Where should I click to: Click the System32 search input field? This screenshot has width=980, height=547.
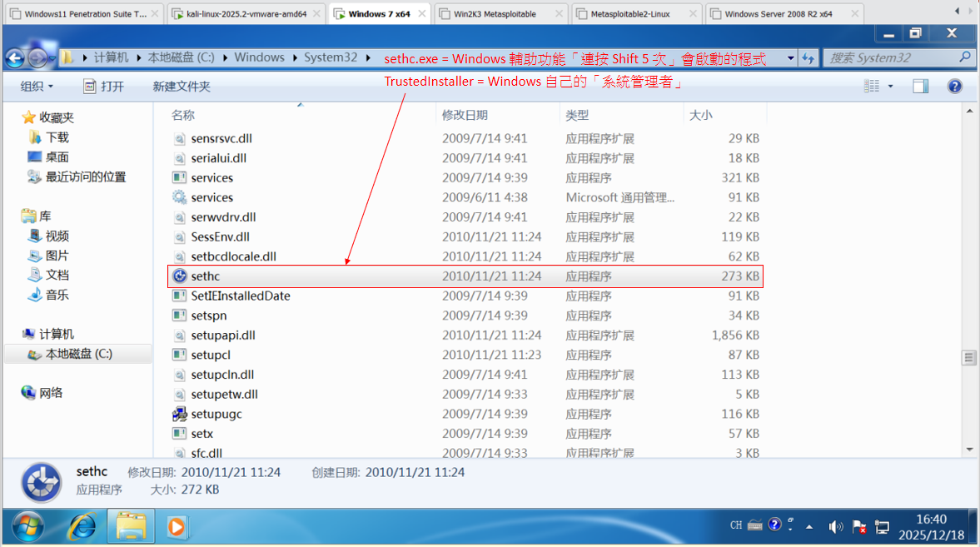pyautogui.click(x=893, y=58)
